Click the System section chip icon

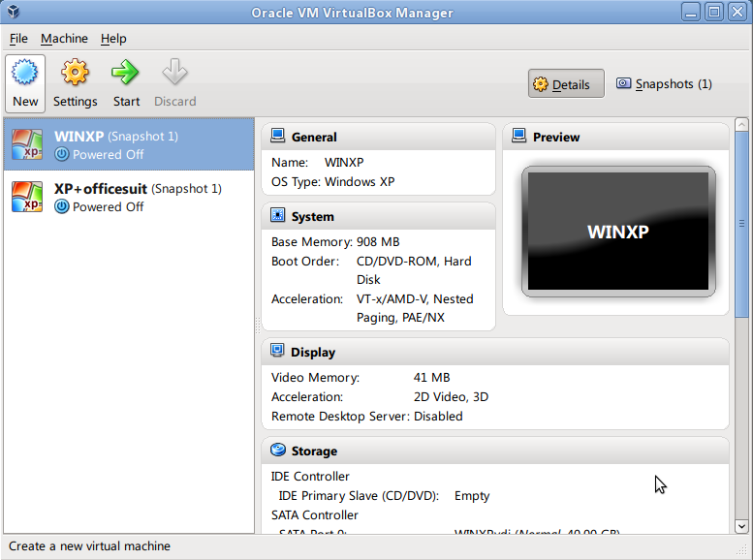pyautogui.click(x=277, y=215)
